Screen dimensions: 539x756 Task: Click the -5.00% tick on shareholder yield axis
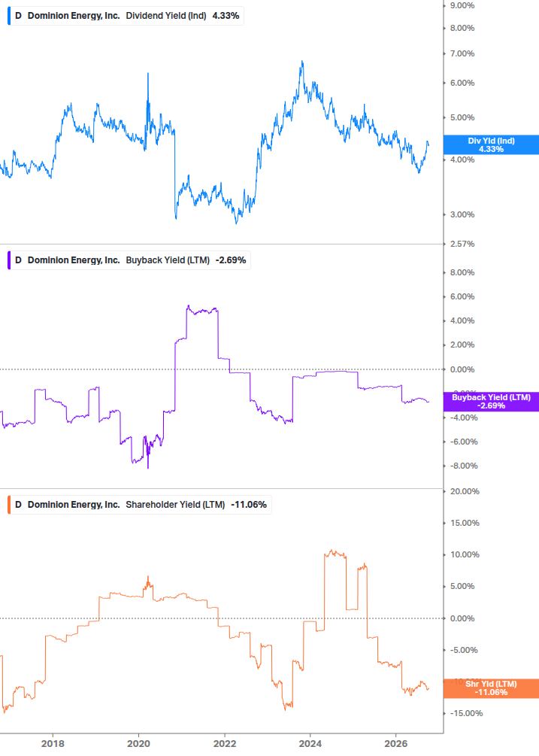tap(464, 650)
